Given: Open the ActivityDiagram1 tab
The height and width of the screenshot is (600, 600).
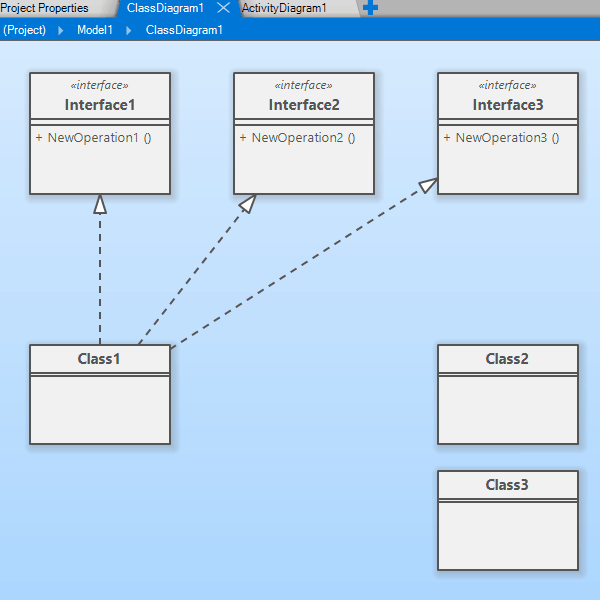Looking at the screenshot, I should click(284, 8).
